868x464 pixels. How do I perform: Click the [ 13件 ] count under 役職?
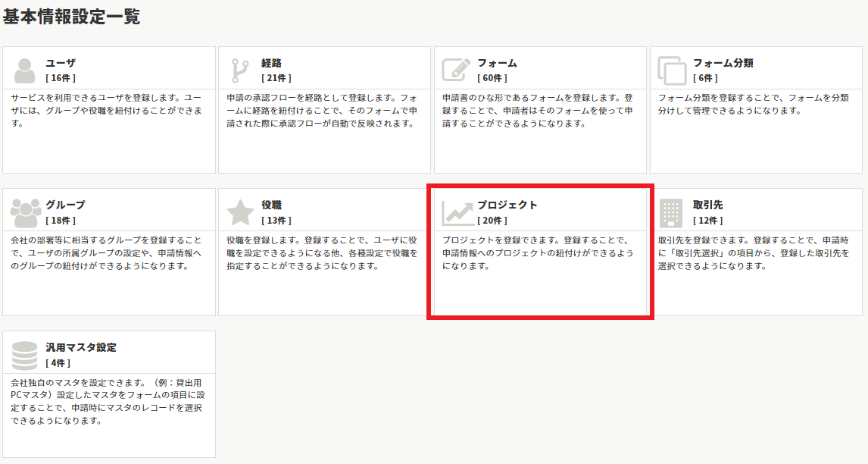click(276, 221)
